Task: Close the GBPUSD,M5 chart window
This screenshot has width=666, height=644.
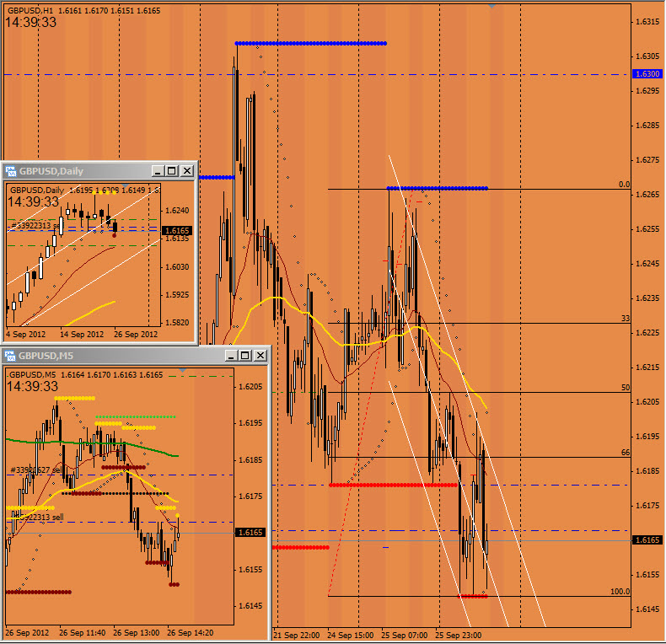Action: point(260,355)
